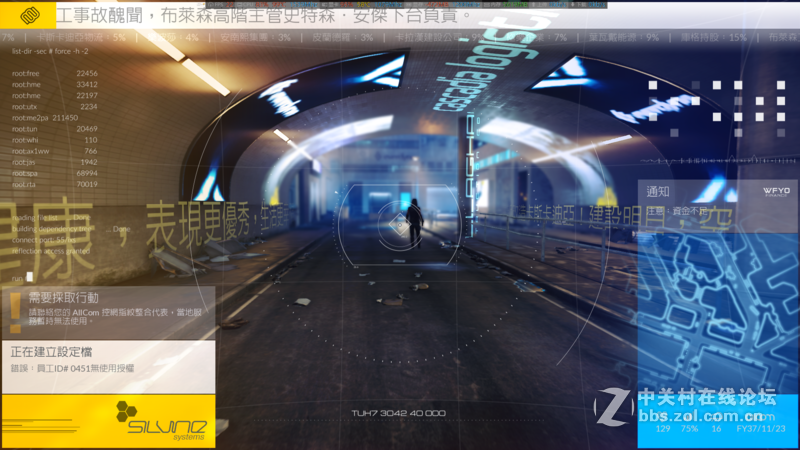Click ticker entry 皮蘭德羅:3%

[342, 37]
